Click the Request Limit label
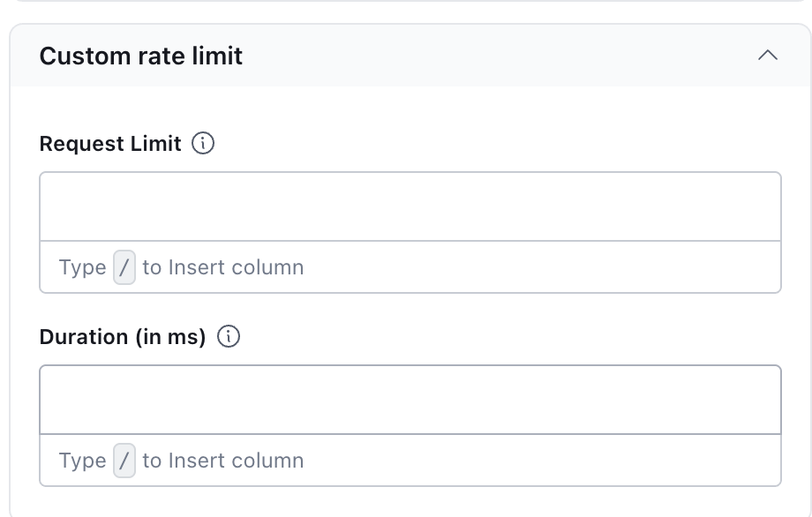 110,144
